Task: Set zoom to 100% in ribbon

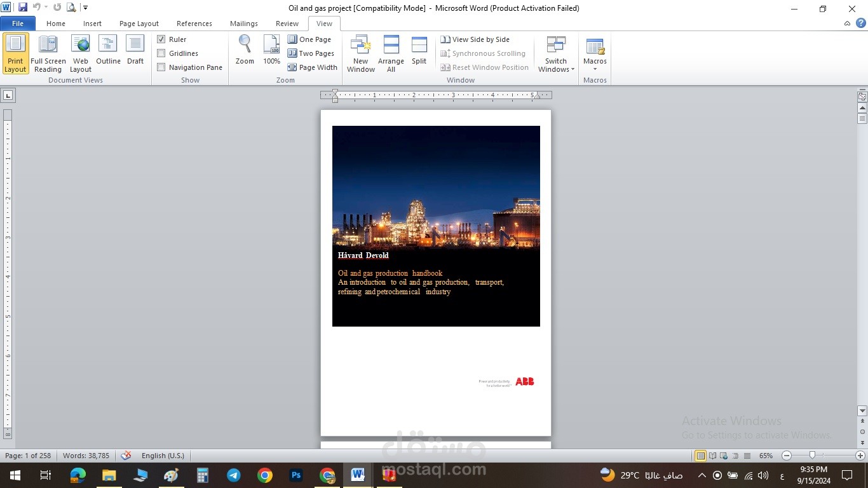Action: pos(271,51)
